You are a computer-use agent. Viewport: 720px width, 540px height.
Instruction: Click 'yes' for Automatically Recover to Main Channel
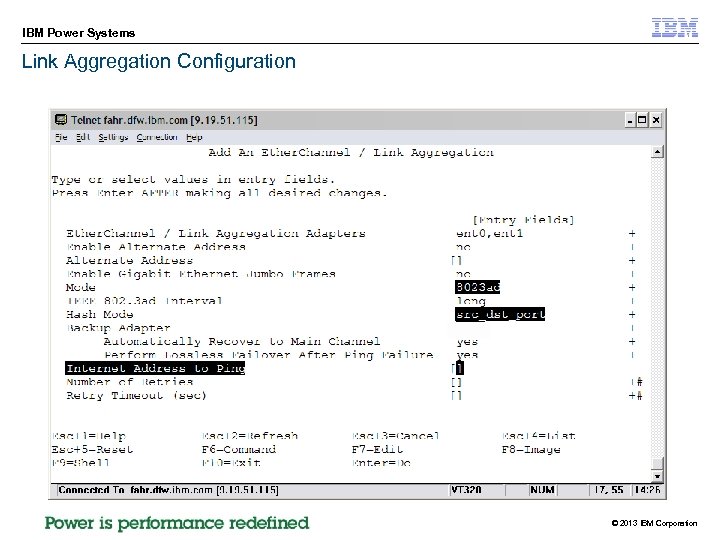tap(467, 342)
